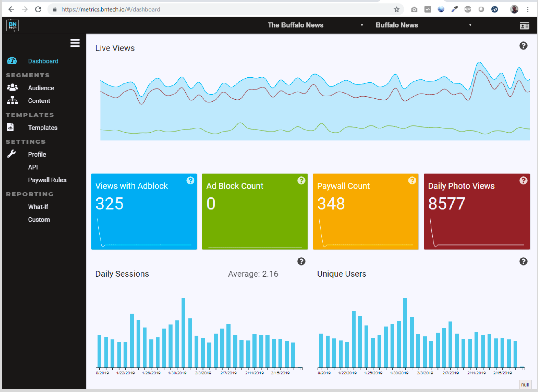Open API settings

(33, 167)
